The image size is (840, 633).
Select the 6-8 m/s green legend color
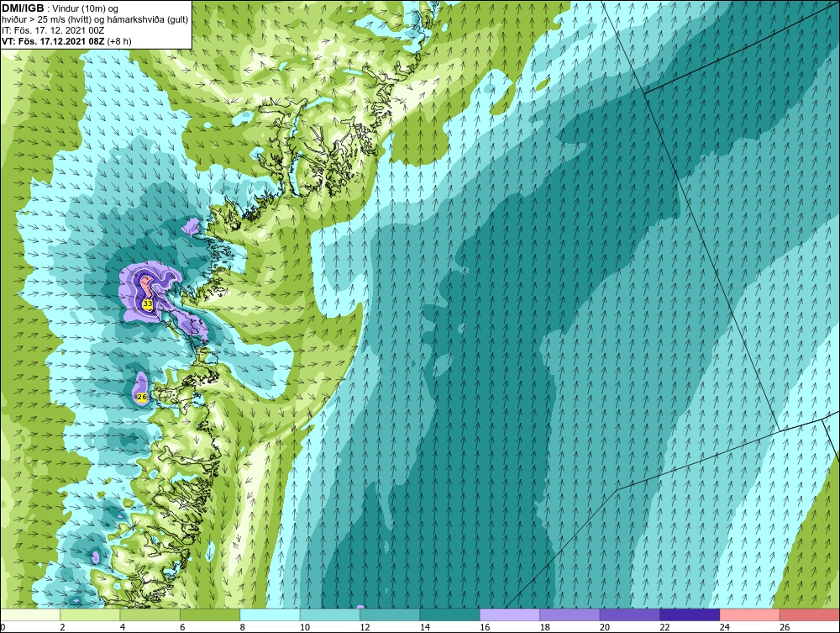coord(210,615)
